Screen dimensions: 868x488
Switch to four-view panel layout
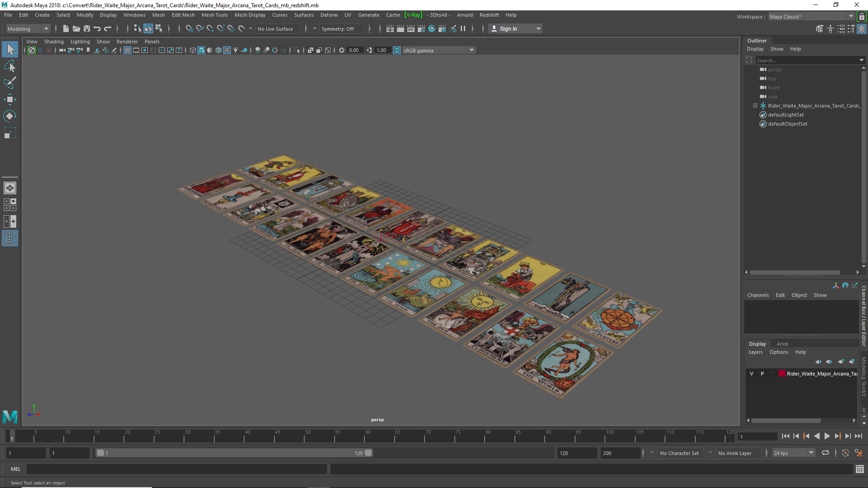[10, 205]
